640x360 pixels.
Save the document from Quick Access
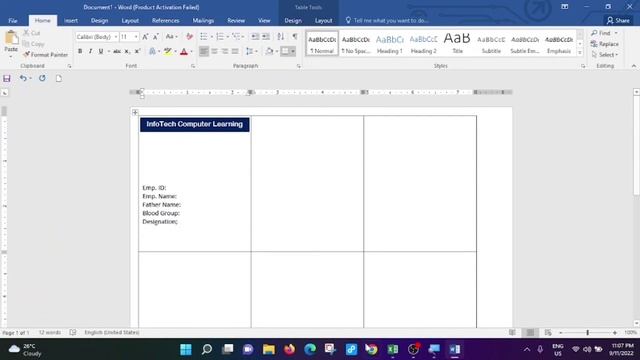coord(7,78)
